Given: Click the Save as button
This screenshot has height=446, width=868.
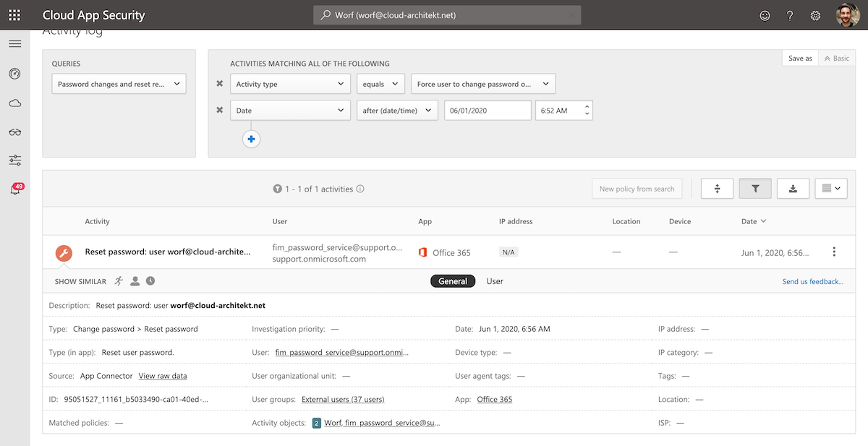Looking at the screenshot, I should [800, 59].
